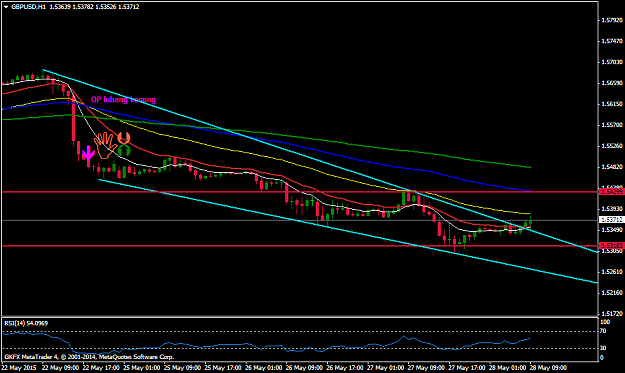Select the 1.54299 red price level tag

(x=611, y=192)
